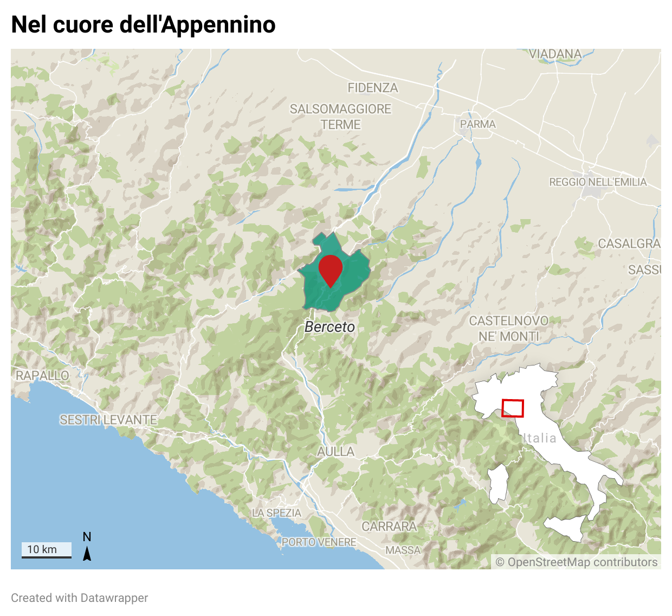Click the LA SPEZIA city label

[x=277, y=513]
